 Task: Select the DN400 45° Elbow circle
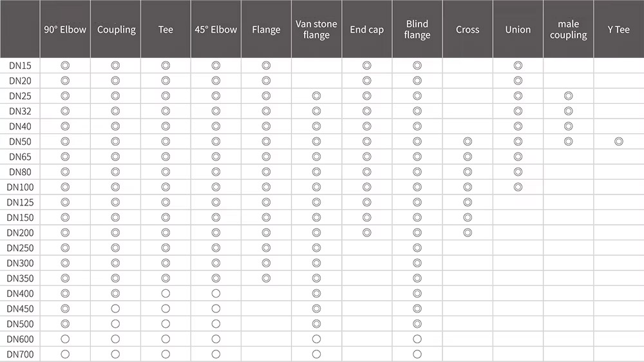216,294
